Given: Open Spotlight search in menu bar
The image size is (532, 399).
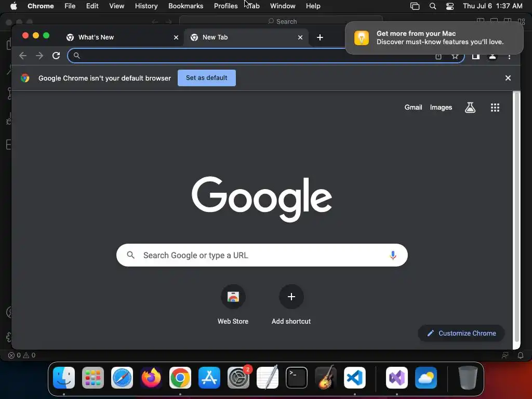Looking at the screenshot, I should [433, 6].
